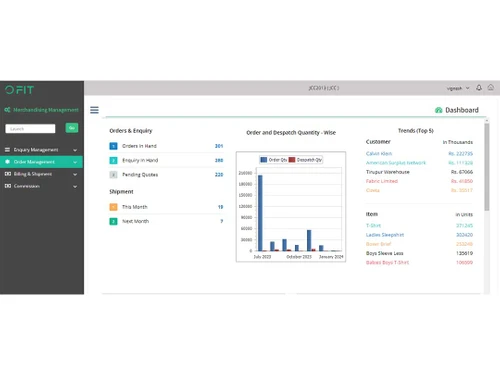Click Pending Quotes count 220

(219, 175)
